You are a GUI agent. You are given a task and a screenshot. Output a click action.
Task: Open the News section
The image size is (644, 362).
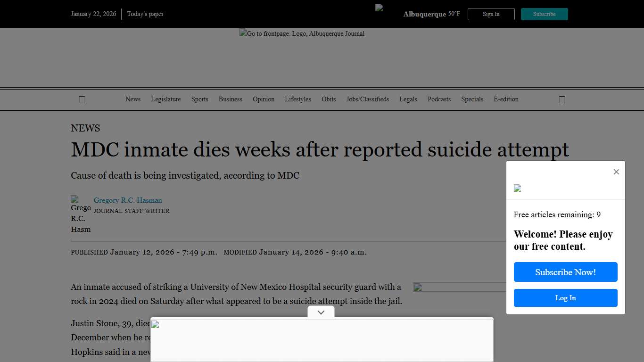[132, 99]
